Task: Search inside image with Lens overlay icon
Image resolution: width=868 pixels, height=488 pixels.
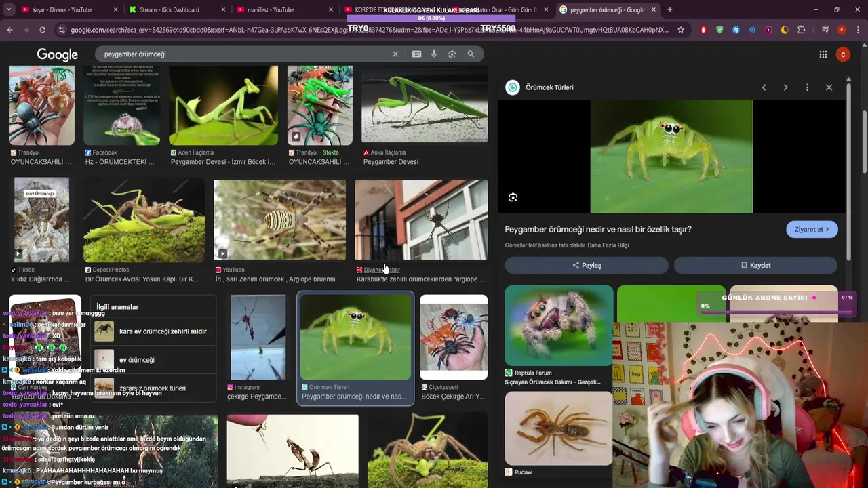Action: pos(513,197)
